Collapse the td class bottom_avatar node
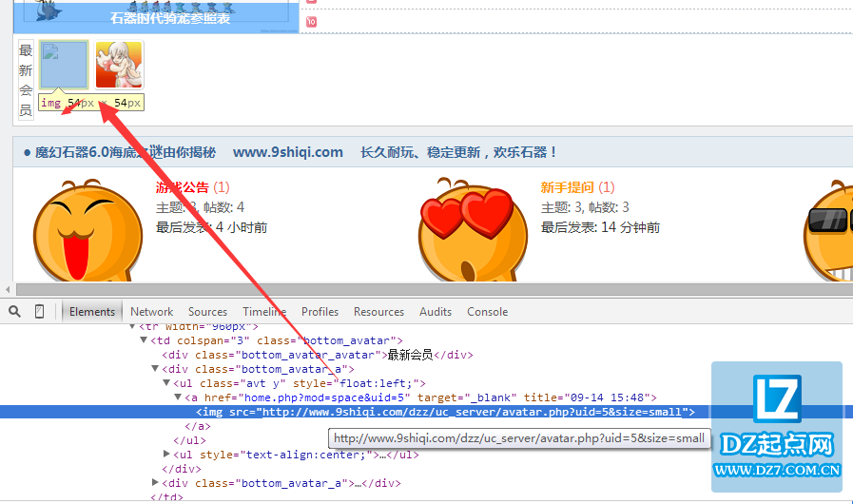Viewport: 853px width, 504px height. pos(145,340)
